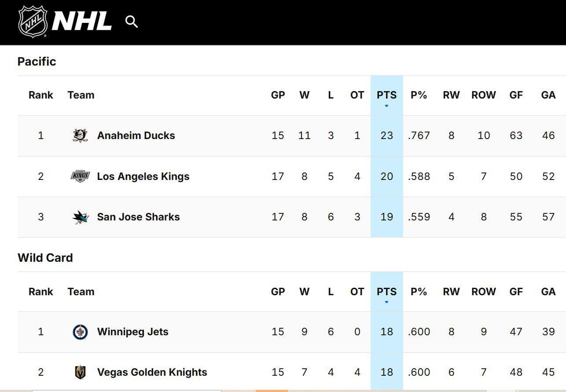Screen dimensions: 566x392
Task: Sort Pacific table by GP column
Action: point(278,95)
